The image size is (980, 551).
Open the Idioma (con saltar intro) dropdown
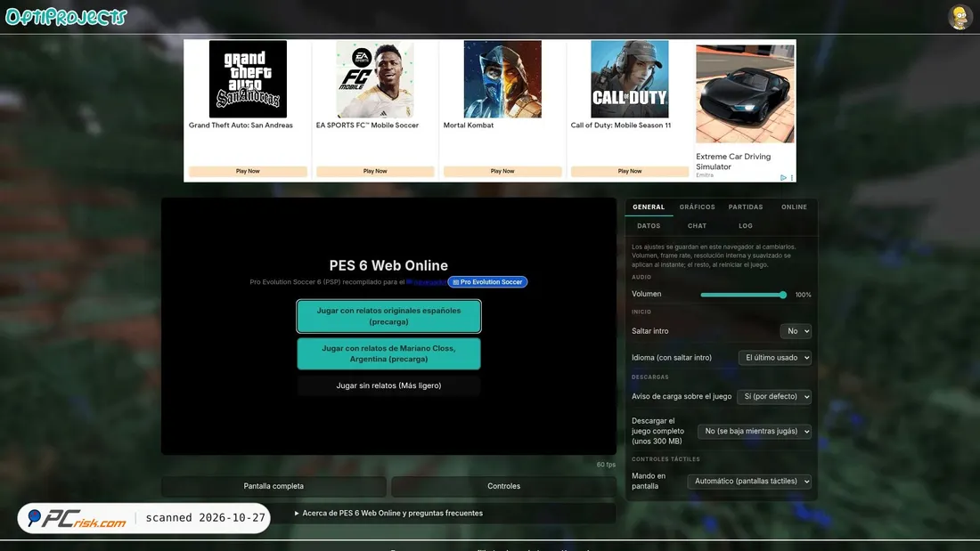coord(775,358)
